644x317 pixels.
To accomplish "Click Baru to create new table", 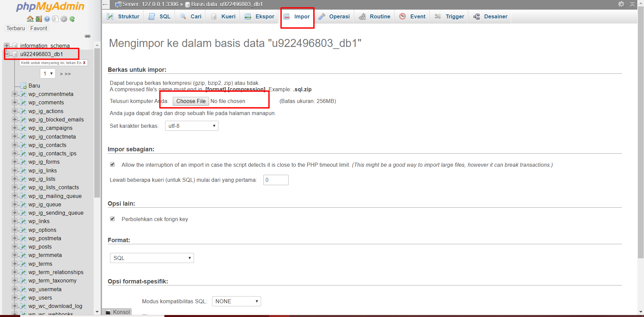I will (x=34, y=86).
